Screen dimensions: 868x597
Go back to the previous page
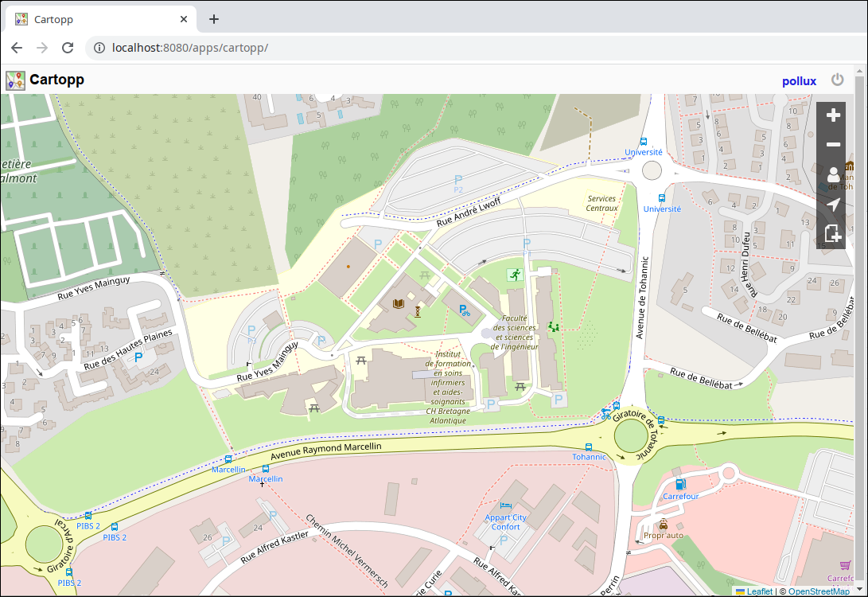[17, 48]
